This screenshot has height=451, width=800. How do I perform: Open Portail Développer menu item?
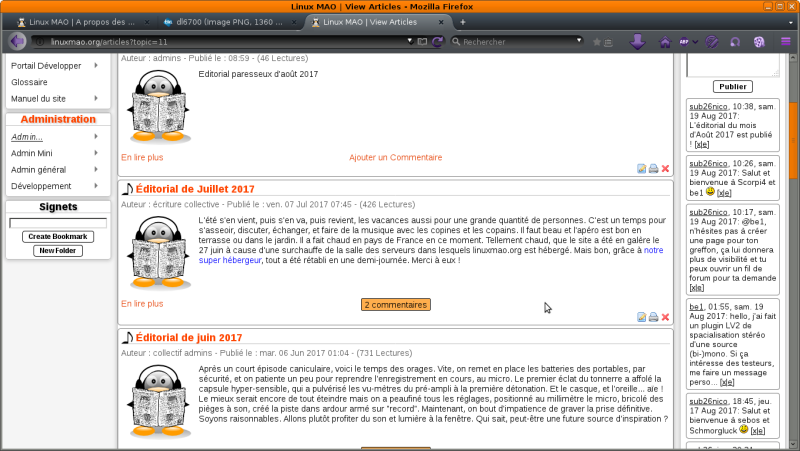click(x=46, y=66)
